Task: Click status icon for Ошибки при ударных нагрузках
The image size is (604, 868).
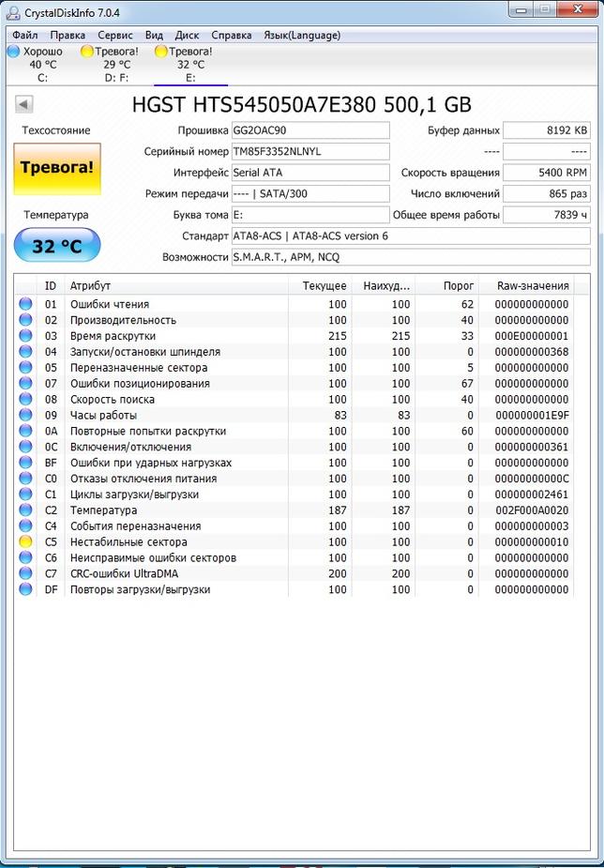Action: (x=25, y=463)
